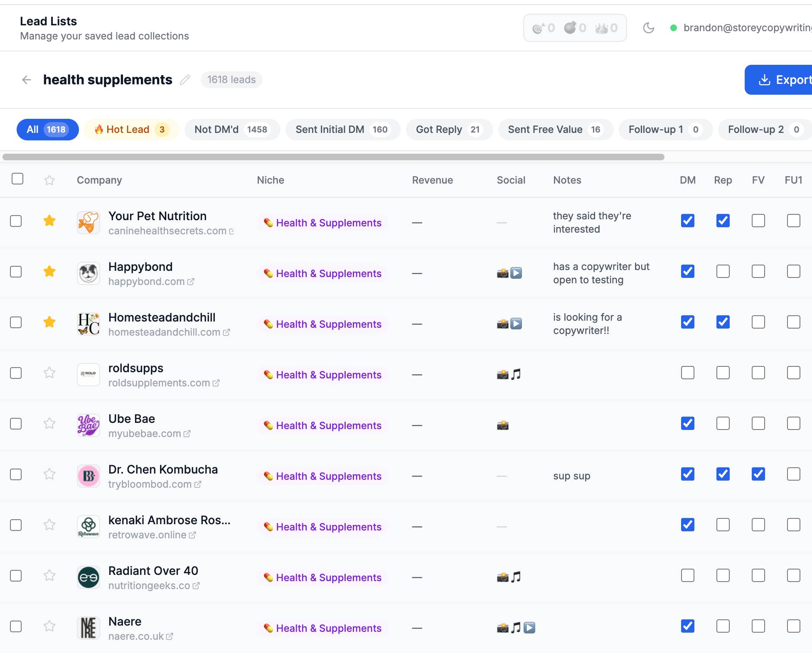Star the roldsupps lead
812x653 pixels.
click(x=49, y=373)
